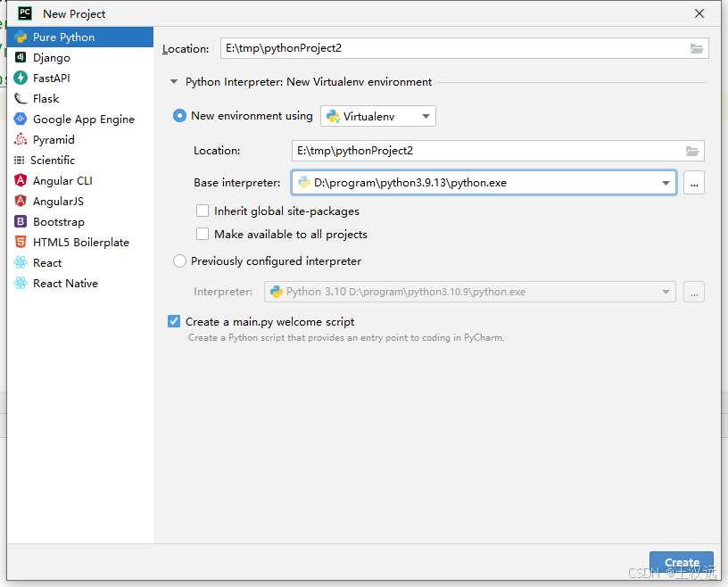Click the Python Interpreter: New Virtualenv environment heading
Viewport: 728px width, 587px height.
click(x=309, y=82)
